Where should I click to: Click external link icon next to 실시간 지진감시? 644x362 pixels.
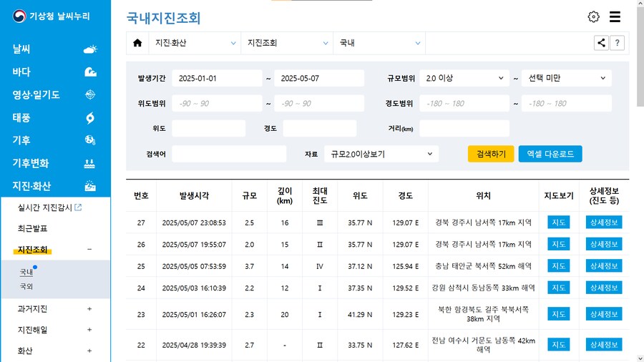pos(78,207)
